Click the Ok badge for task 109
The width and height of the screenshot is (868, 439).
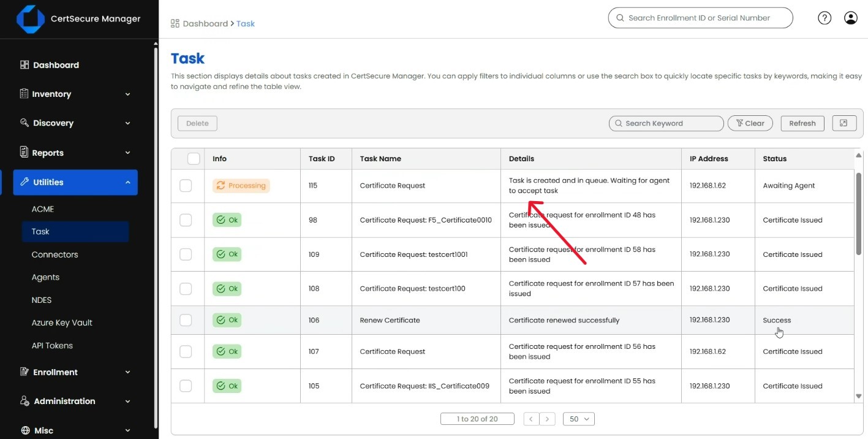(x=227, y=254)
